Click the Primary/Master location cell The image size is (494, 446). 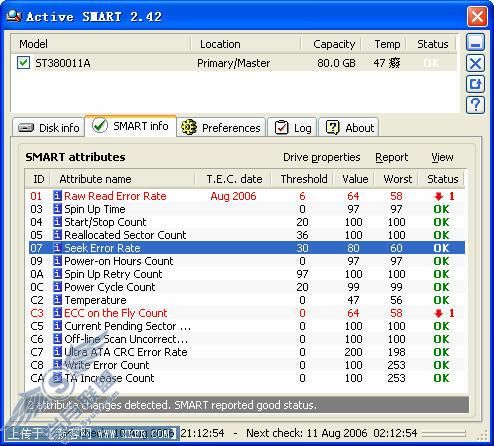(233, 63)
